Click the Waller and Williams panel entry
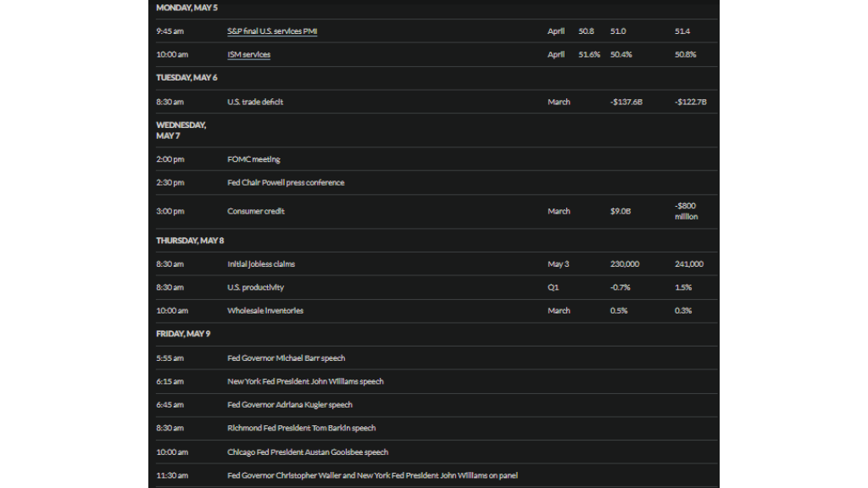Screen dimensions: 868x488 click(x=373, y=475)
